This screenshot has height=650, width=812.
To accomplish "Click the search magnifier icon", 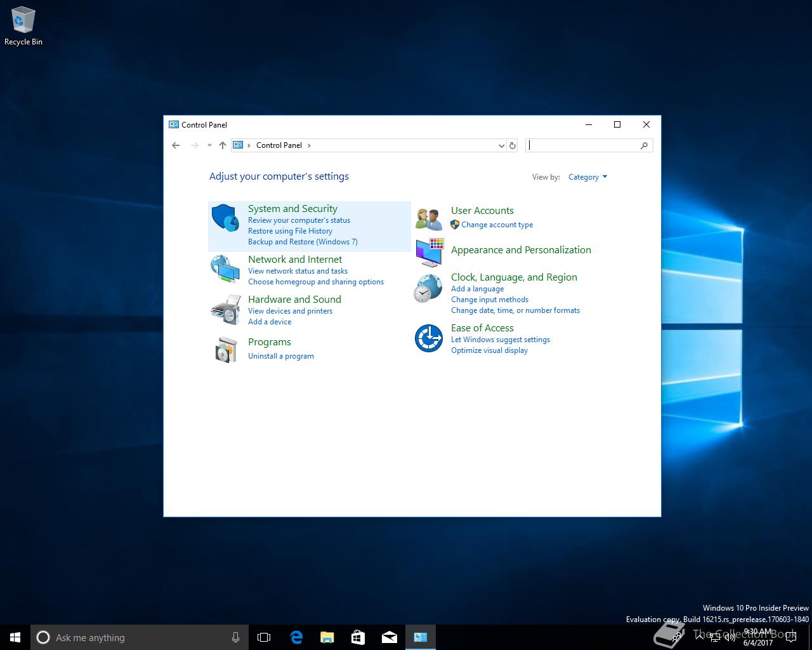I will (x=644, y=145).
